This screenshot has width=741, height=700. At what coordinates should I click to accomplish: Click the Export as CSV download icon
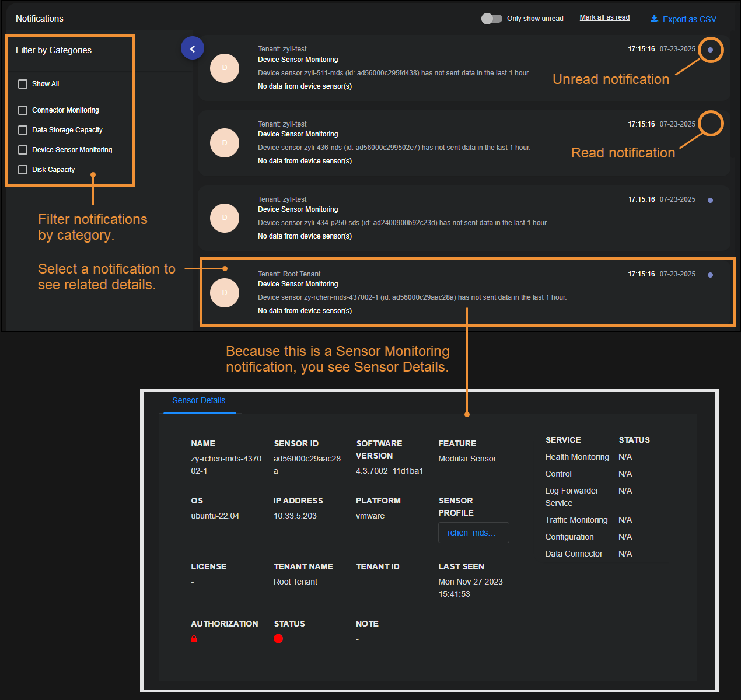tap(654, 19)
